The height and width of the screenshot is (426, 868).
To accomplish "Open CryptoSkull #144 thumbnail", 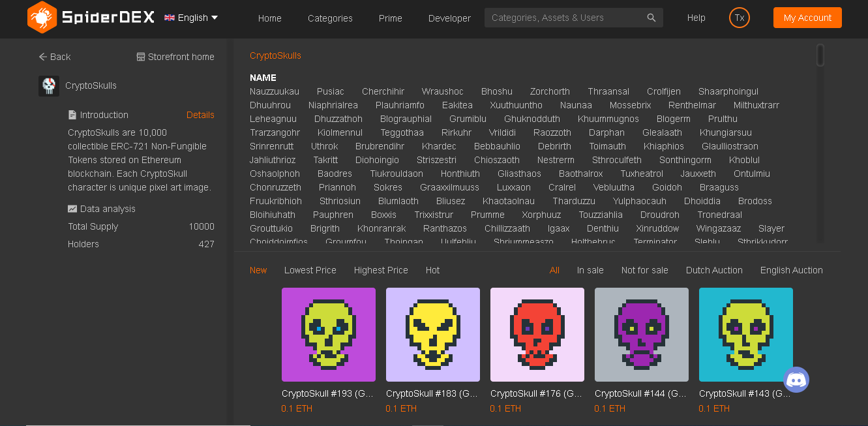I will tap(642, 335).
